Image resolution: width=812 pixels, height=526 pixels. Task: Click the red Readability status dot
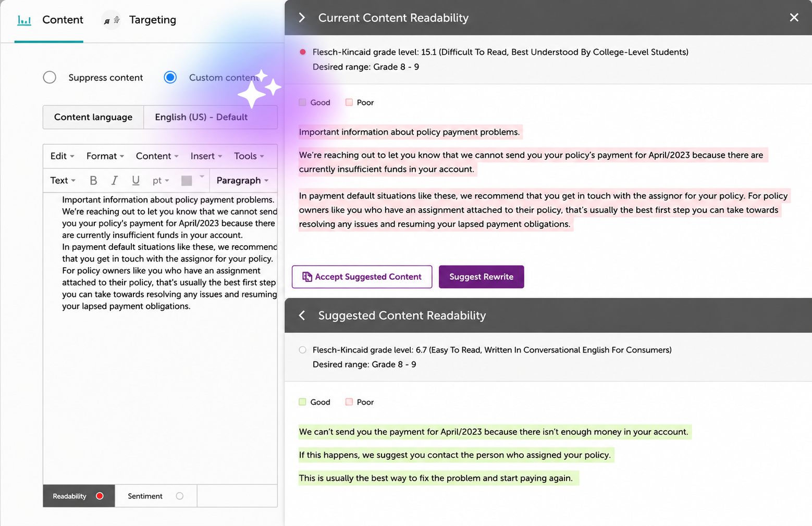100,496
